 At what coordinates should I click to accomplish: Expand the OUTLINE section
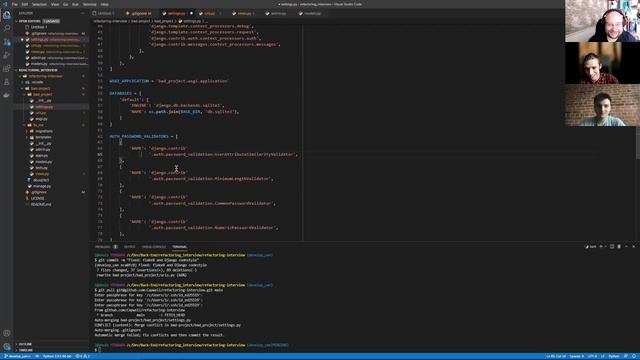(x=51, y=344)
